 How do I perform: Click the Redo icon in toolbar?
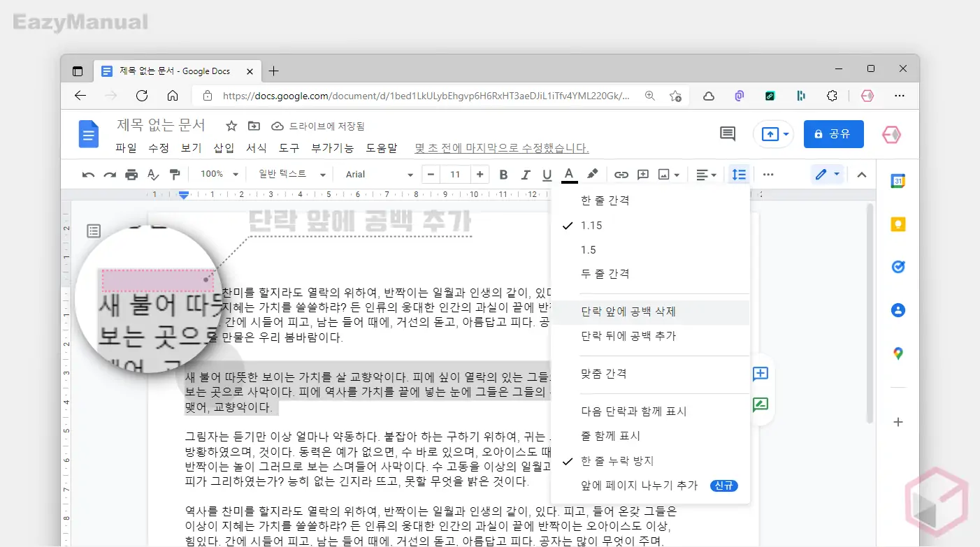pos(110,175)
